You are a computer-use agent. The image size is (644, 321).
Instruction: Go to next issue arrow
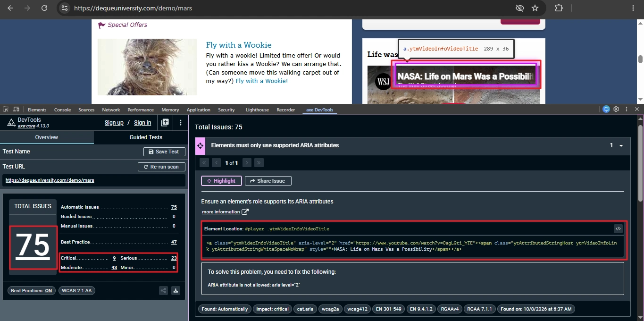pyautogui.click(x=247, y=163)
